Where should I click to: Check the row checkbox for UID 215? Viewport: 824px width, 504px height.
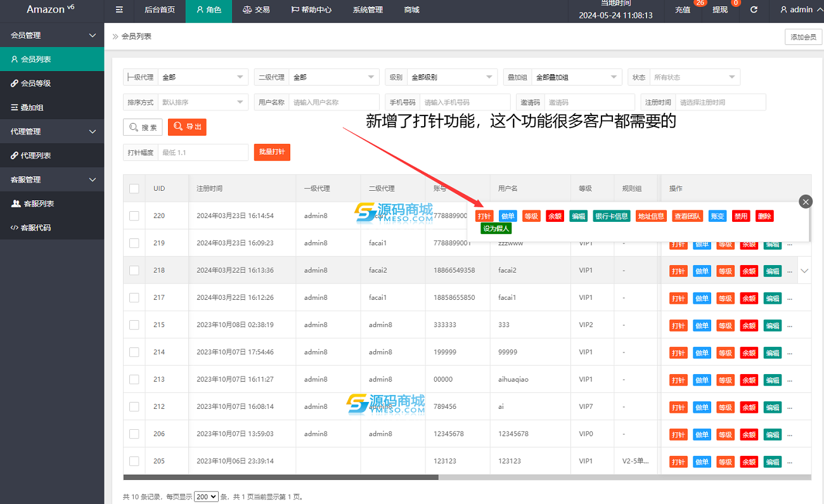coord(134,325)
